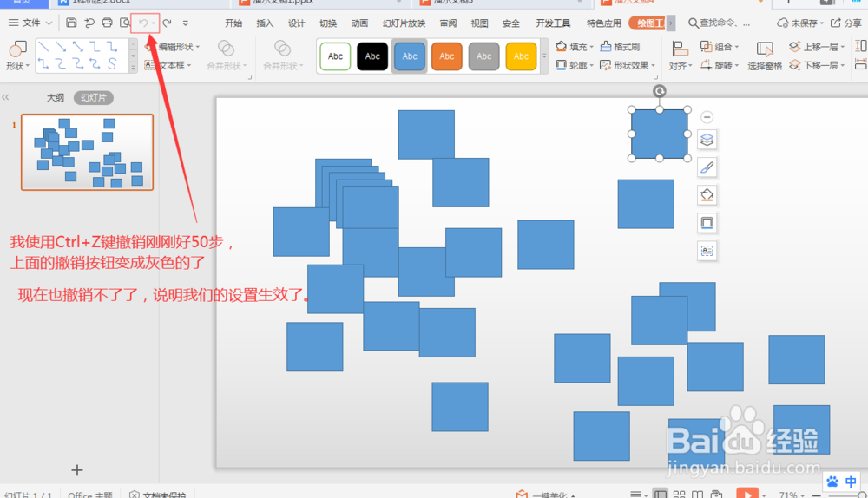The height and width of the screenshot is (498, 868).
Task: Select the single-arrow line shape
Action: coord(61,47)
